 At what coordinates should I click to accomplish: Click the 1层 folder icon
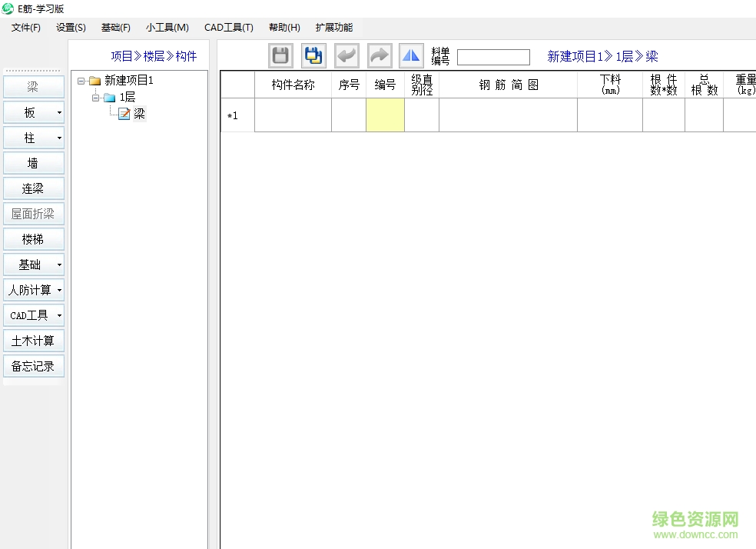click(109, 98)
